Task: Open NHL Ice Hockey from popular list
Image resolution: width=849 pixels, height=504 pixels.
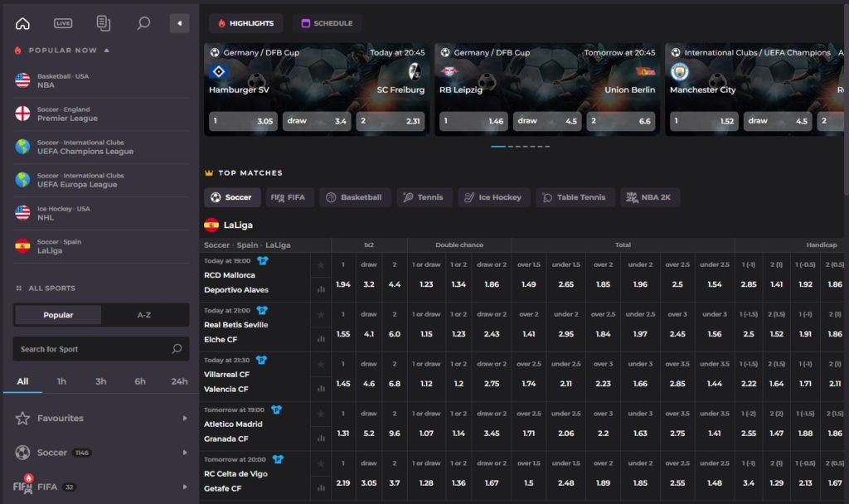Action: pos(100,213)
